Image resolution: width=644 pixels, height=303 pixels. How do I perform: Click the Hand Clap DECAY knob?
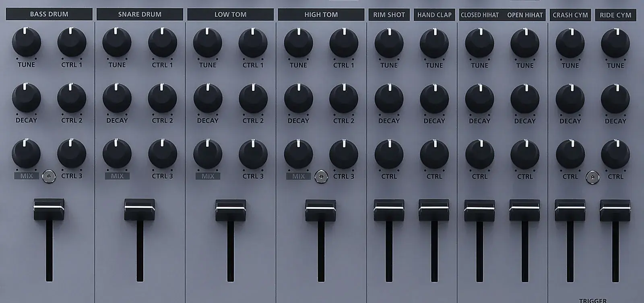434,99
